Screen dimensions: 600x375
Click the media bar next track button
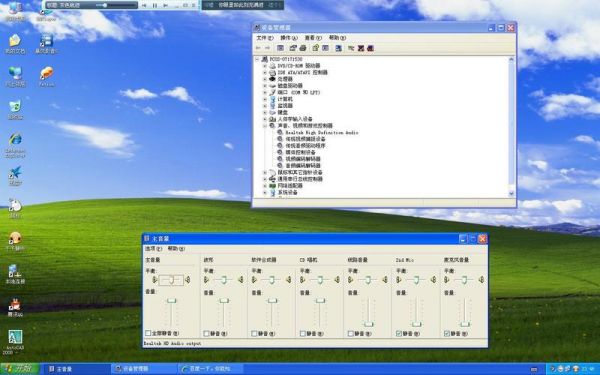(x=165, y=5)
